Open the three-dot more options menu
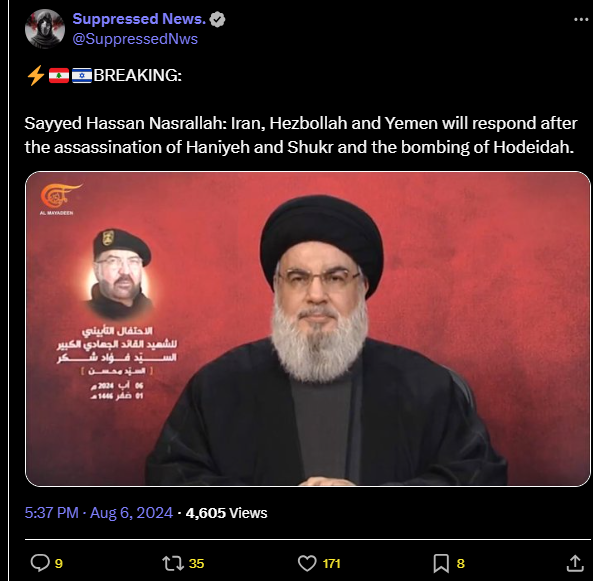Viewport: 593px width, 581px height. point(581,19)
